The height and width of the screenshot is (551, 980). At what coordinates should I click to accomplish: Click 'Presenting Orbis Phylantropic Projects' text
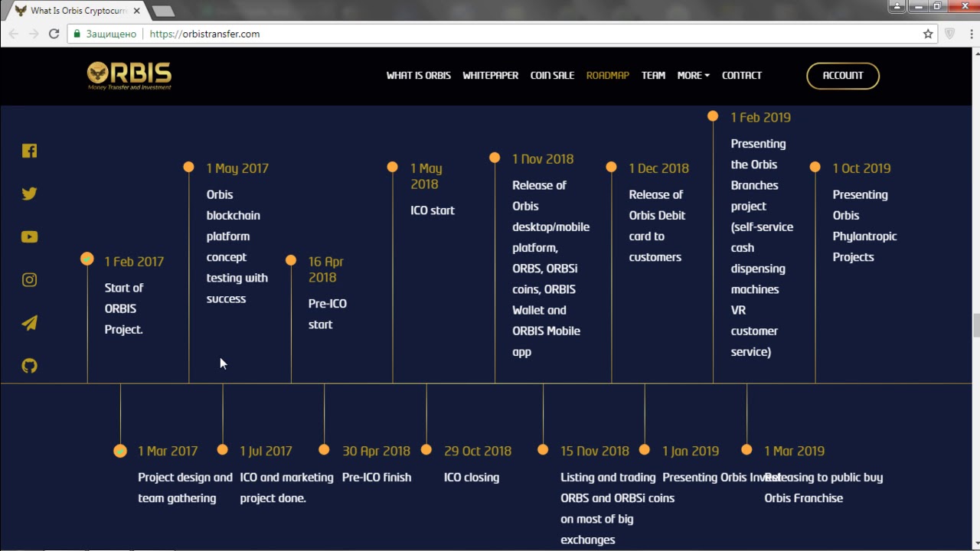point(864,226)
